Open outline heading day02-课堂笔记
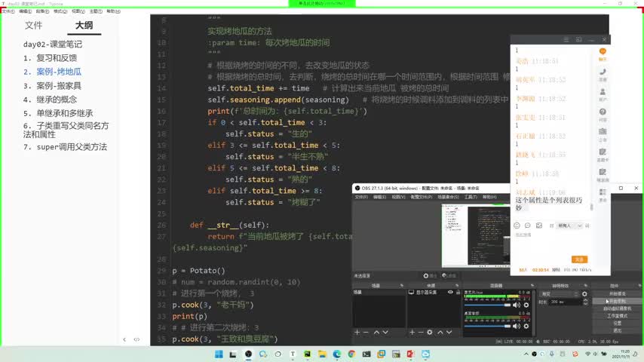Viewport: 644px width, 362px height. pos(53,44)
